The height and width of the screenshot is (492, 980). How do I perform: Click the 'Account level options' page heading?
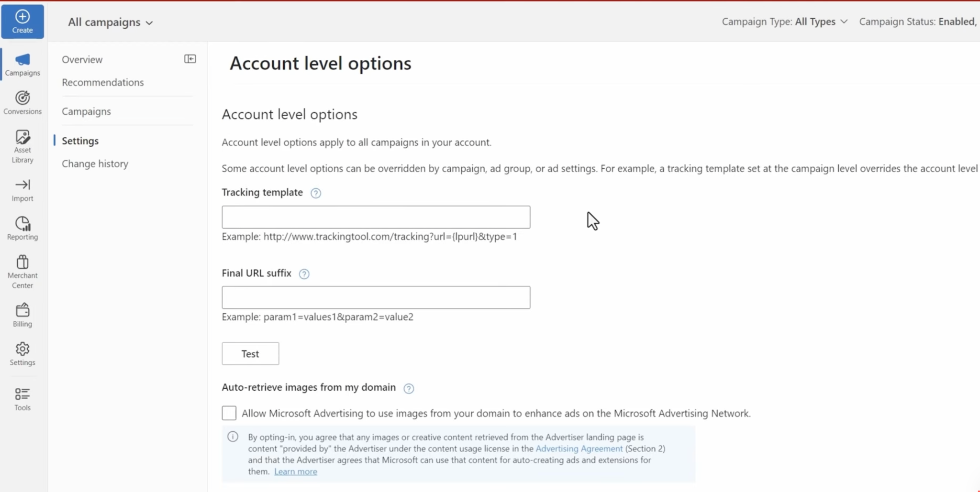(x=321, y=63)
